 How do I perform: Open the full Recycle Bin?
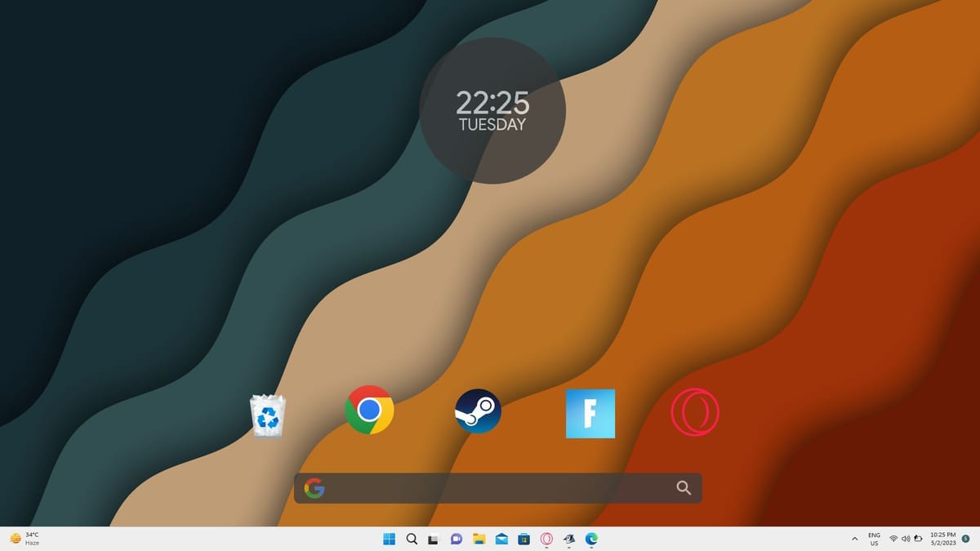coord(268,412)
